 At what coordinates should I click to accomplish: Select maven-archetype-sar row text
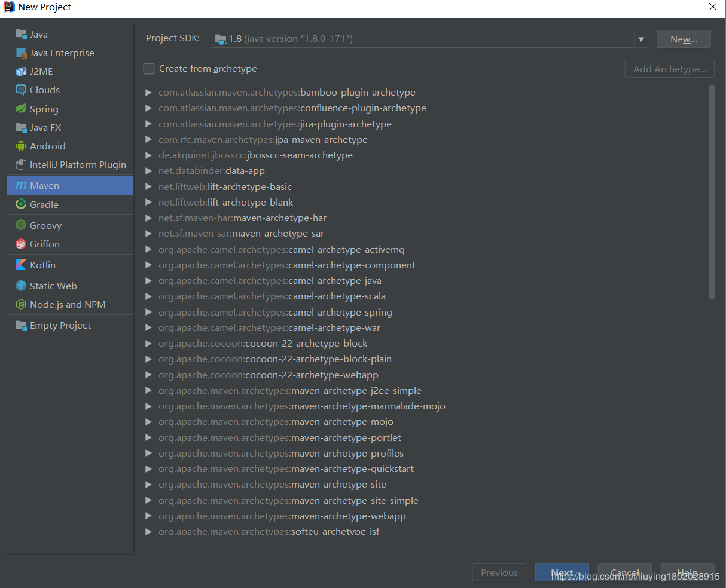coord(241,233)
